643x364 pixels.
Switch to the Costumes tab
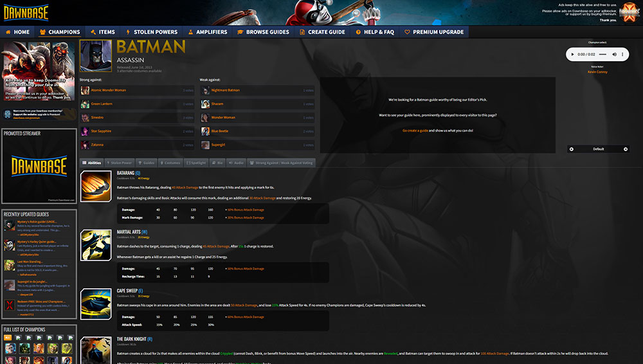(x=170, y=163)
